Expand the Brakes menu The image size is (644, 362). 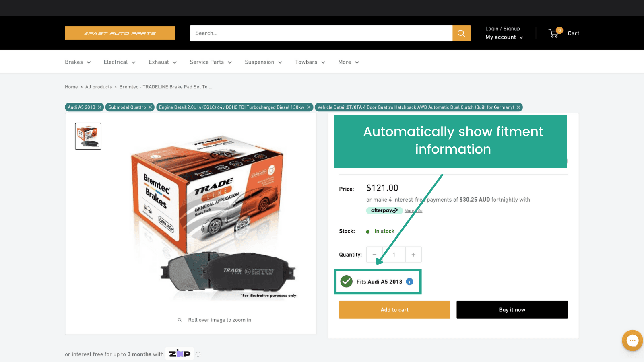[78, 62]
